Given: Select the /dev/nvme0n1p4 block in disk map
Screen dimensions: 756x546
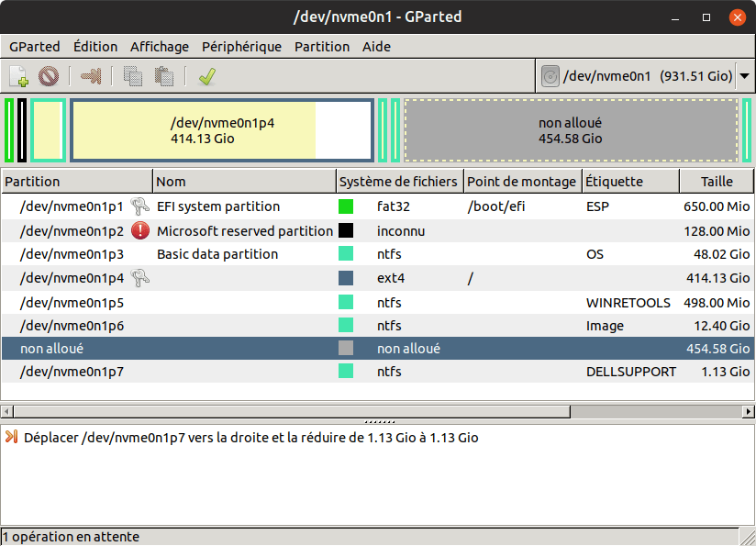Looking at the screenshot, I should pyautogui.click(x=222, y=130).
